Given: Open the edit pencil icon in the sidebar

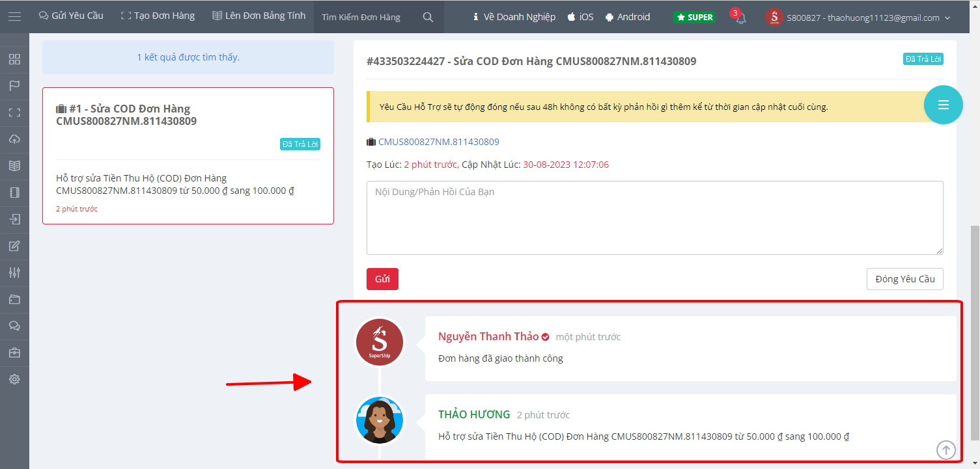Looking at the screenshot, I should coord(14,246).
